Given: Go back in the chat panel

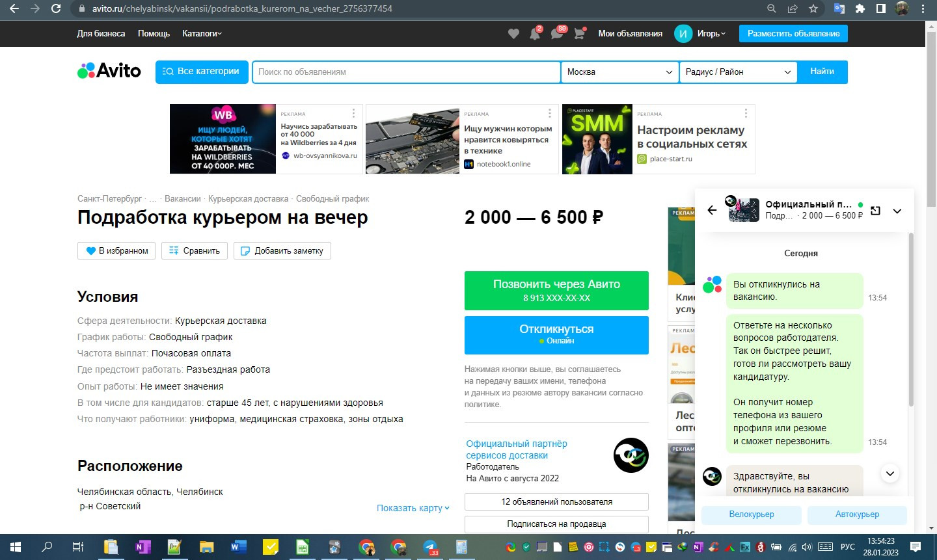Looking at the screenshot, I should (712, 210).
